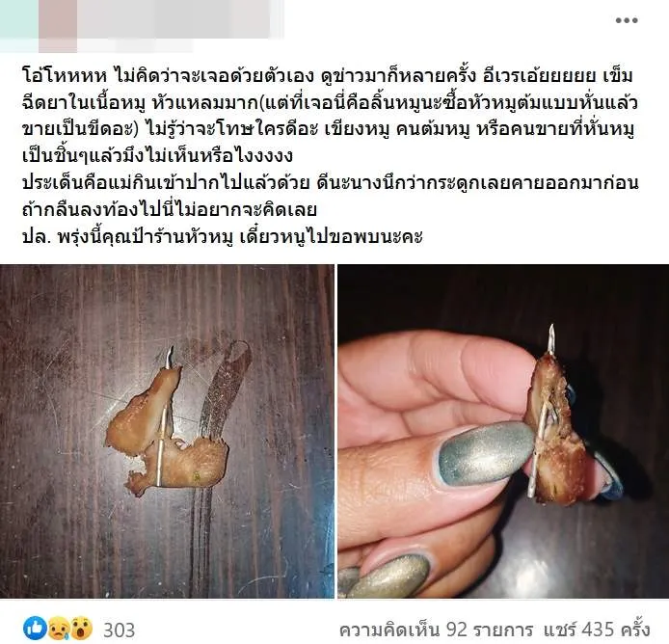
Task: Click the surprised wow reaction emoji
Action: click(81, 629)
